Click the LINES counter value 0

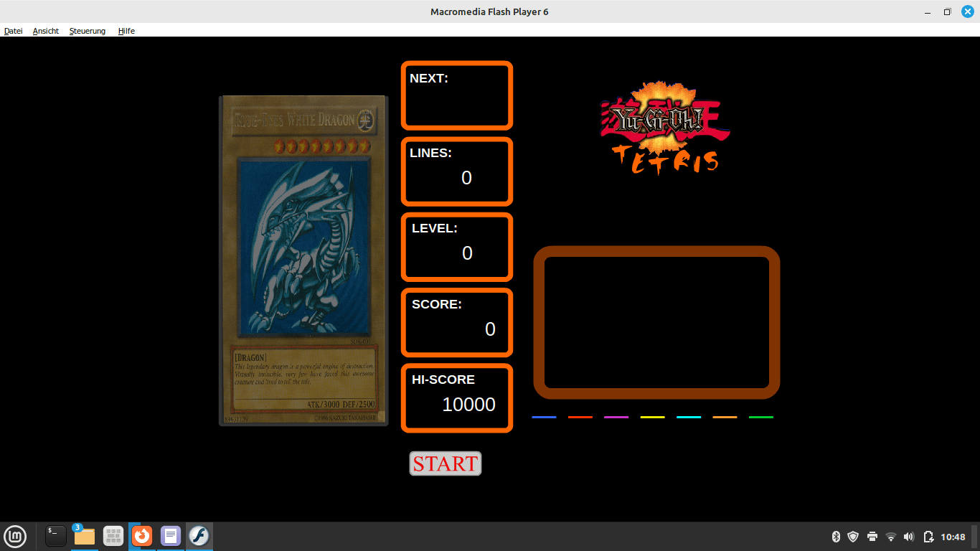pos(466,178)
